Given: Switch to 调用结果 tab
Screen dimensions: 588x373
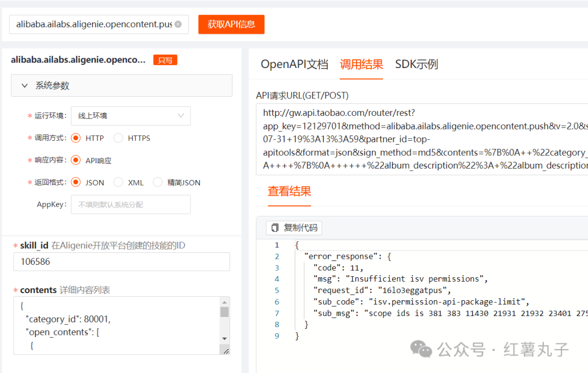Looking at the screenshot, I should [x=361, y=64].
